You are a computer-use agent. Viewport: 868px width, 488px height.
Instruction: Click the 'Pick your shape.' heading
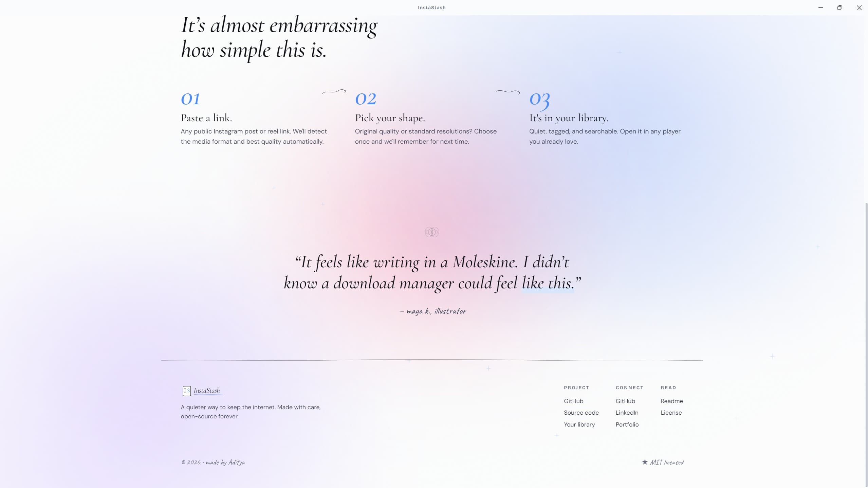click(390, 118)
